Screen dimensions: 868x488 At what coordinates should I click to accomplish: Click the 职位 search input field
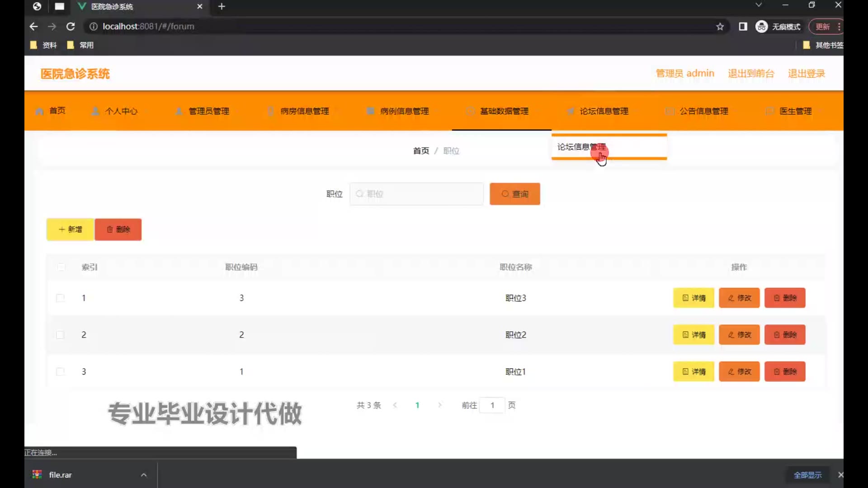click(x=416, y=194)
